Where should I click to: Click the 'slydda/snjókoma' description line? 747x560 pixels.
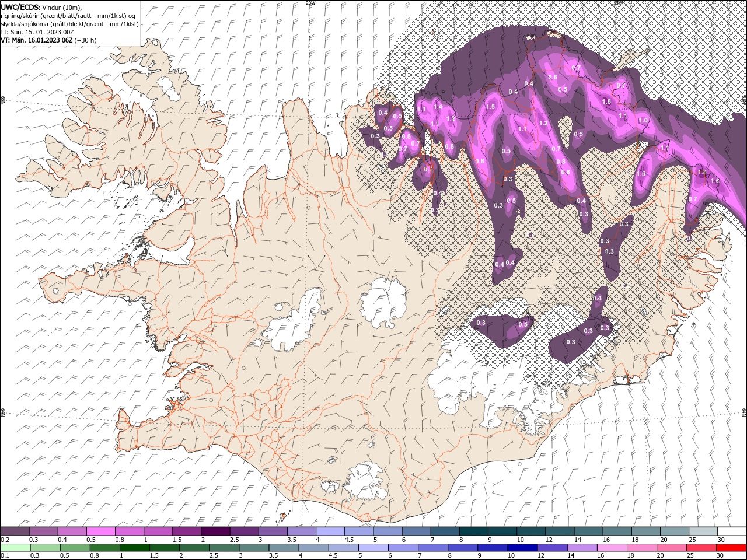(69, 24)
